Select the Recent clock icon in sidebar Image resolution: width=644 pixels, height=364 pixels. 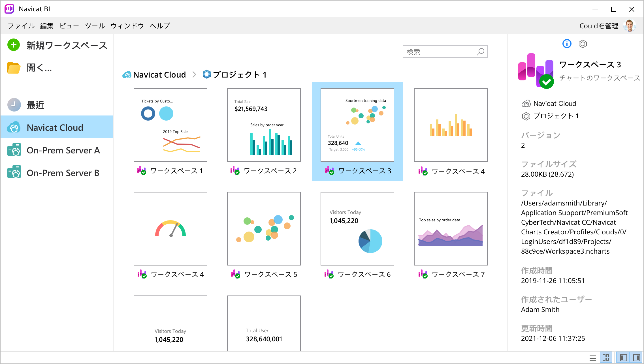(x=14, y=105)
